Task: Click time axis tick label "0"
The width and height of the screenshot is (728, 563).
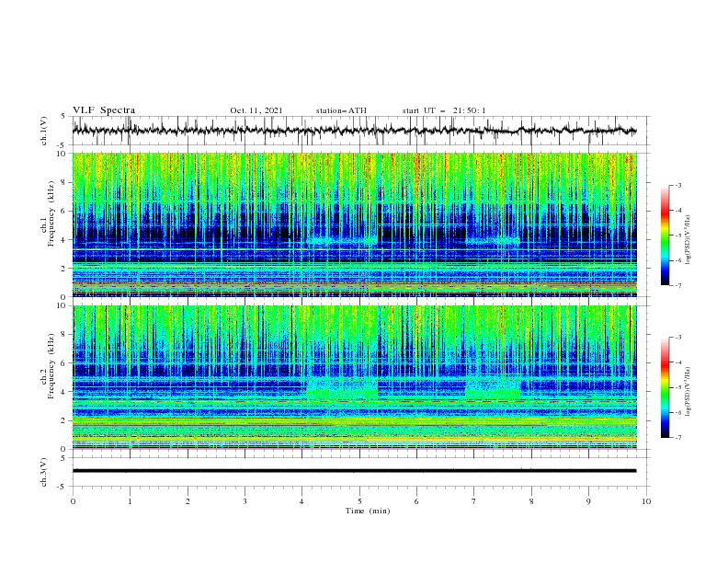Action: (73, 501)
